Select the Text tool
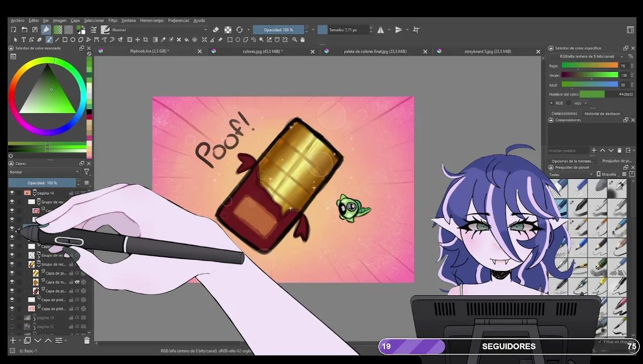Screen dimensions: 643x364 coord(23,39)
